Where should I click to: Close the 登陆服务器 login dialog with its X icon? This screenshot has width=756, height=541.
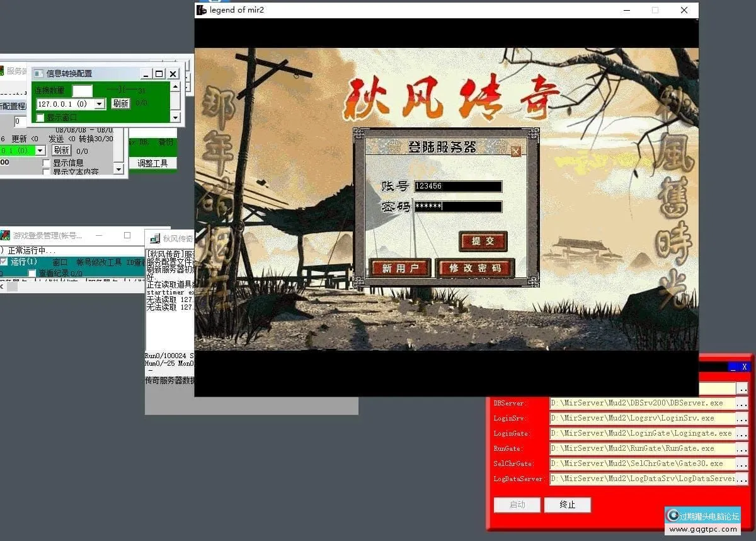point(516,151)
